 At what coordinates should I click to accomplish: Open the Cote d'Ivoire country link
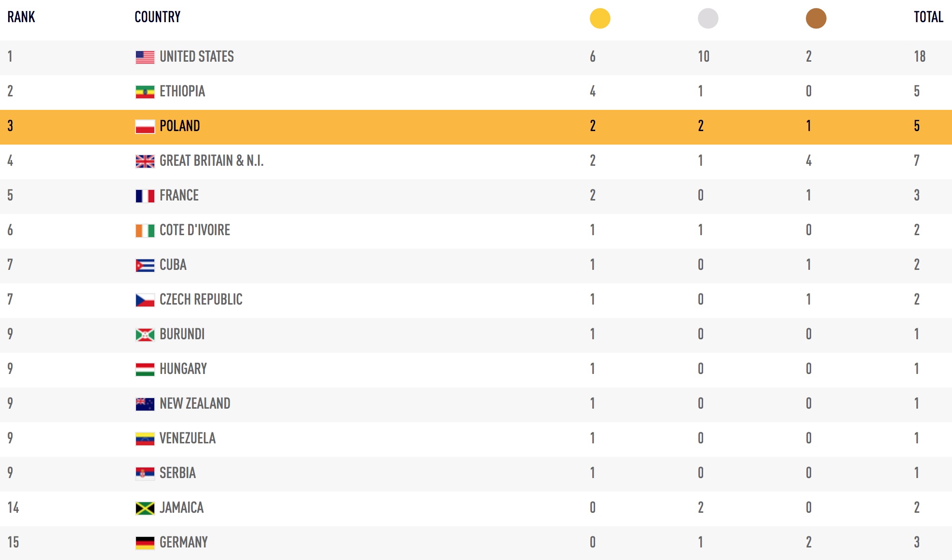click(195, 230)
